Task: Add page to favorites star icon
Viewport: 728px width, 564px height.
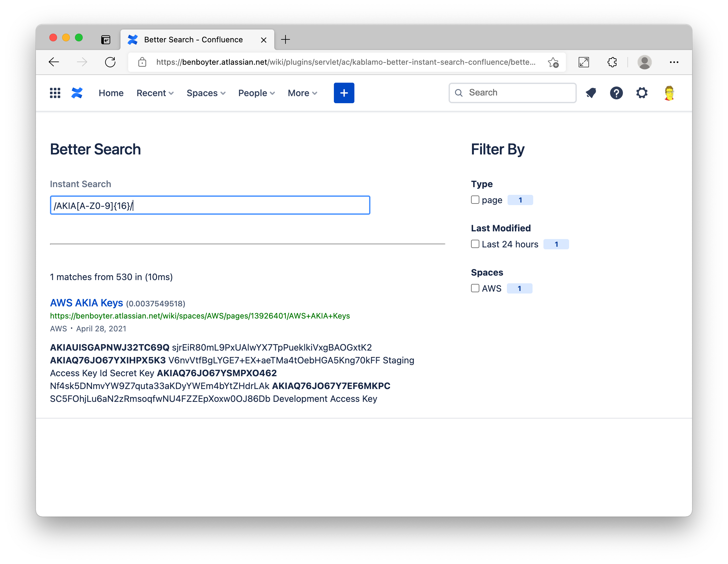Action: tap(553, 62)
